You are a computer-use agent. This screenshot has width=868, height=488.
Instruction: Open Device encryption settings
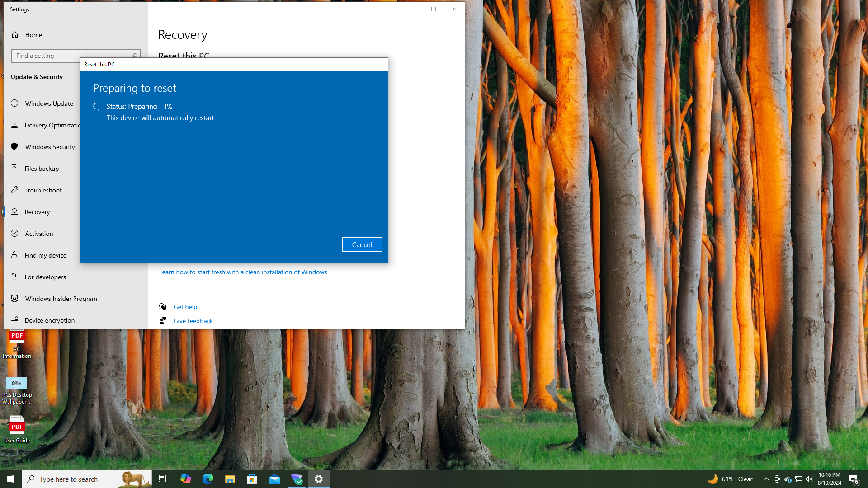[x=50, y=320]
